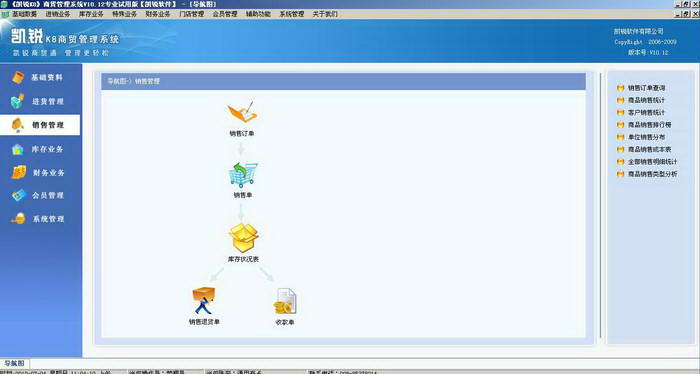Image resolution: width=700 pixels, height=374 pixels.
Task: Close the inner 导航图 child window
Action: [x=696, y=14]
